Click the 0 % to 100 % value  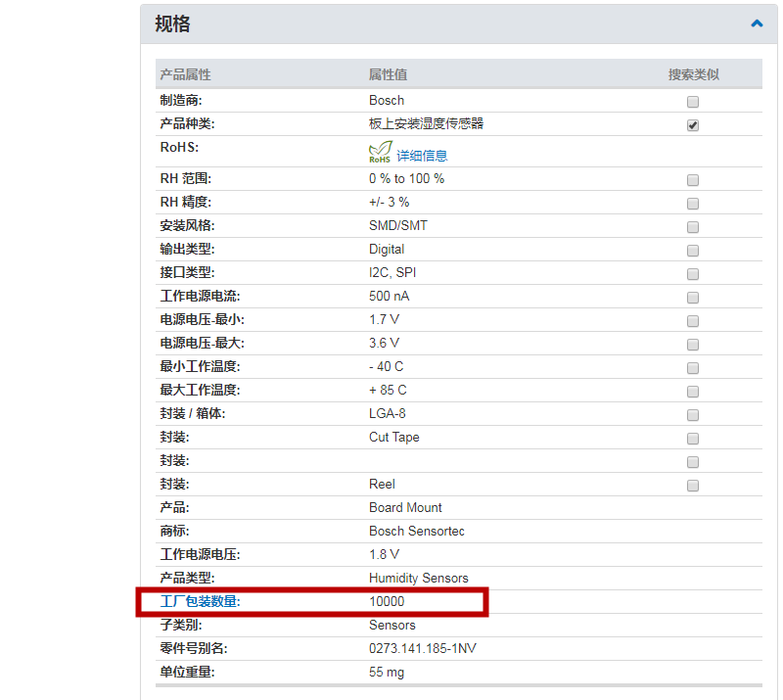[x=406, y=179]
